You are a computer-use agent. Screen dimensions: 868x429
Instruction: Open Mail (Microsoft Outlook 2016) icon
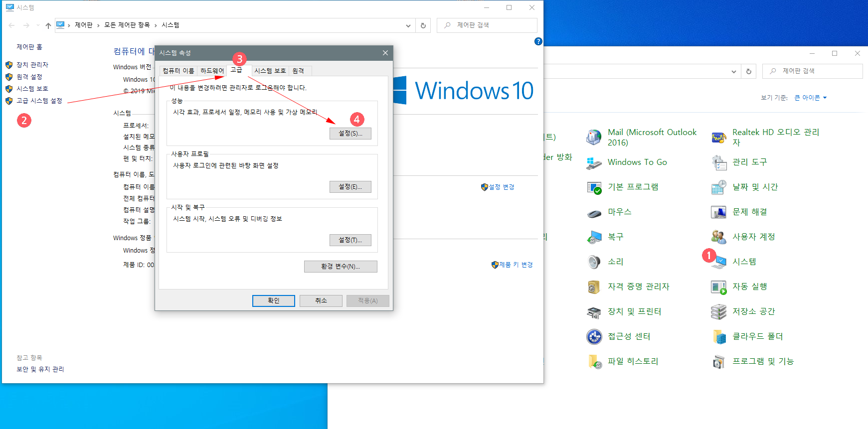pos(594,137)
